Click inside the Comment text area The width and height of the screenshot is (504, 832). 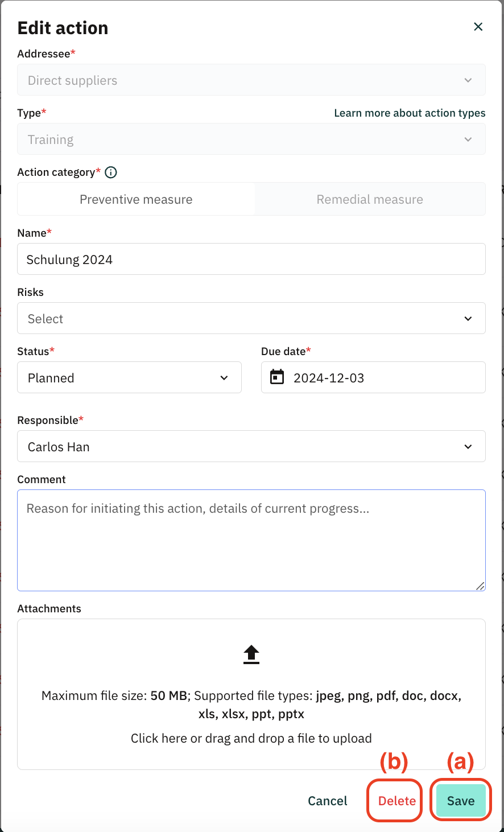pos(251,541)
